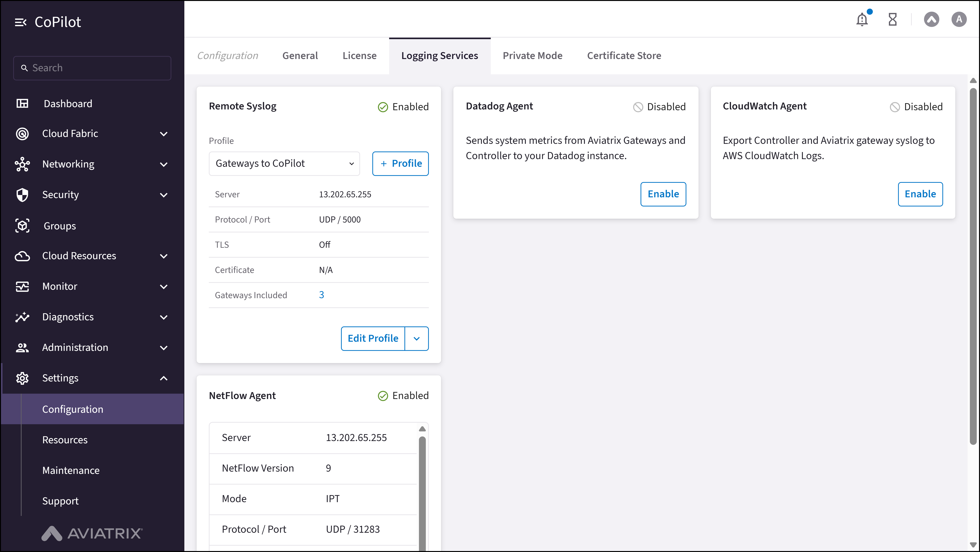Open the notifications bell icon

point(862,19)
